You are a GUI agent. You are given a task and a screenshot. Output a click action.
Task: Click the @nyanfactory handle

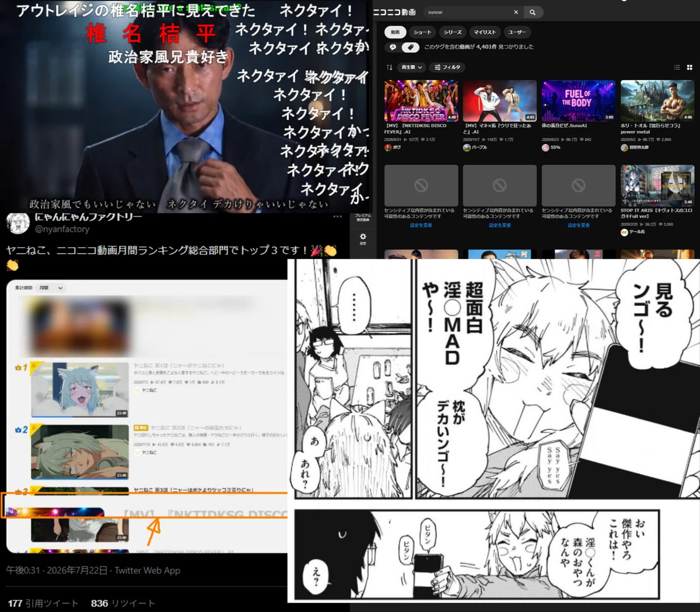click(62, 229)
